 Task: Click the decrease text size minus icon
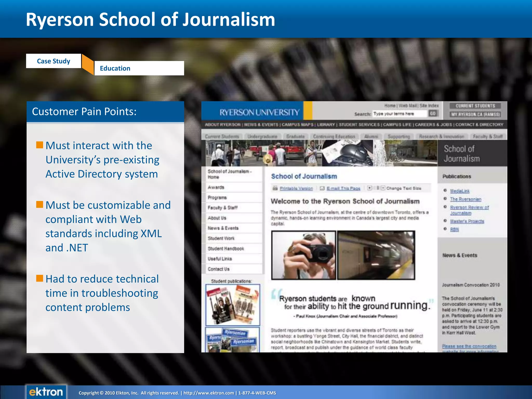coord(383,188)
